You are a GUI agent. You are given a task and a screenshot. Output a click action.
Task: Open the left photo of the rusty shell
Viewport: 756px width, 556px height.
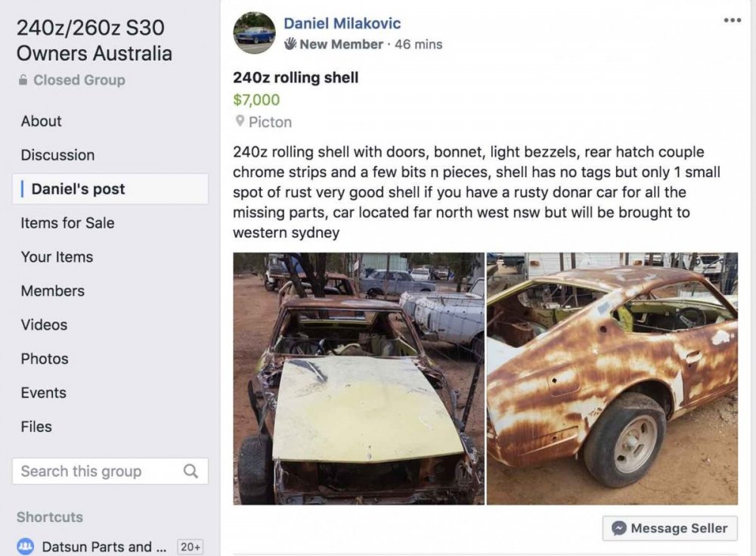point(358,378)
